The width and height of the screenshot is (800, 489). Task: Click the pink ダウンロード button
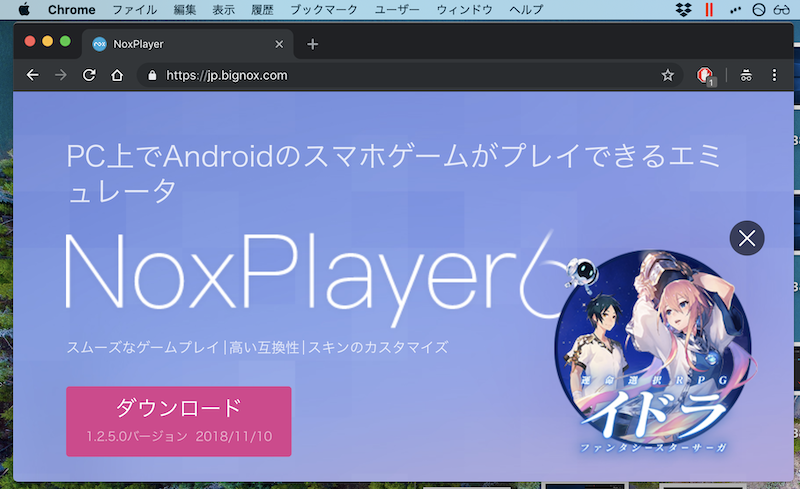(x=179, y=421)
